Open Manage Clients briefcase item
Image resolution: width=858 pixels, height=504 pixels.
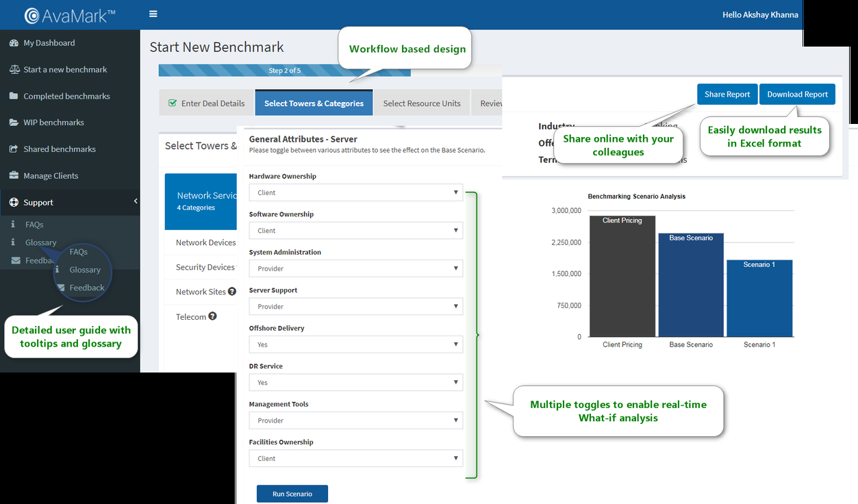(x=50, y=176)
